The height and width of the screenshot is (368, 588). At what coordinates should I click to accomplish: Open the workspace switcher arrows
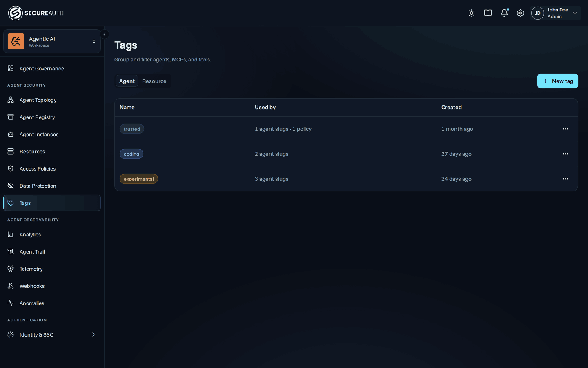coord(94,41)
